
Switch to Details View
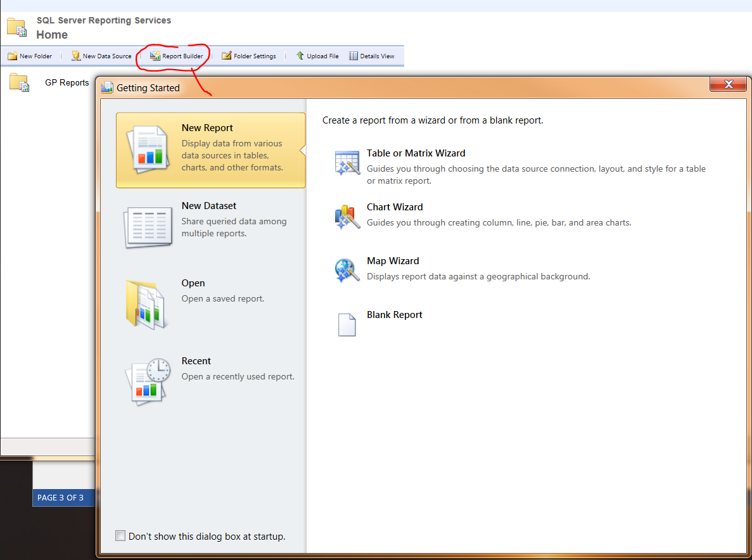point(377,56)
